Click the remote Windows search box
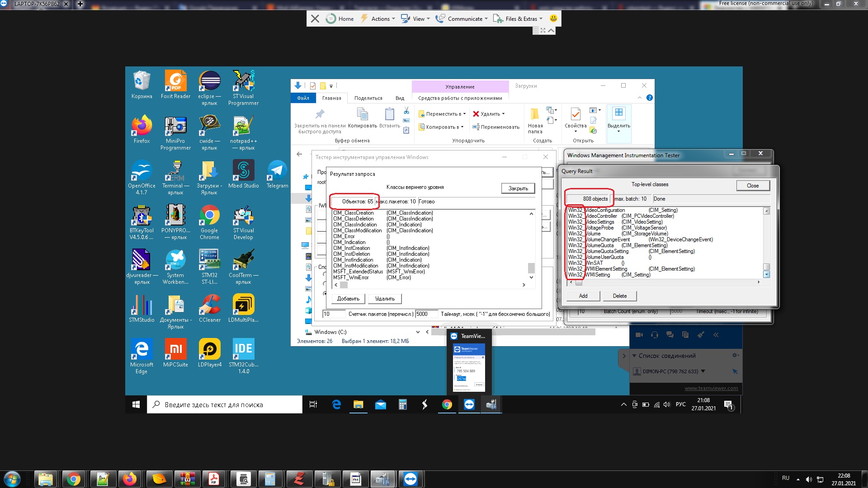Screen dimensions: 868x488 pos(225,404)
